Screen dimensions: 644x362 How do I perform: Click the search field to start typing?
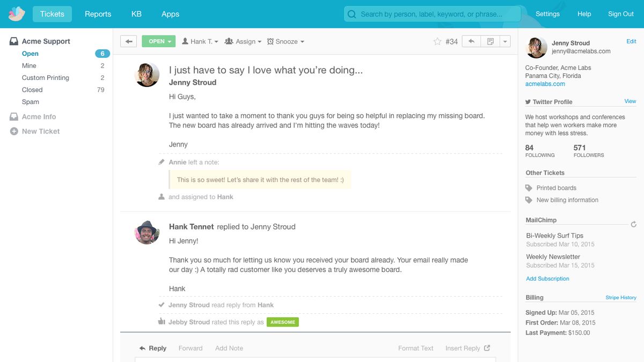[x=429, y=14]
